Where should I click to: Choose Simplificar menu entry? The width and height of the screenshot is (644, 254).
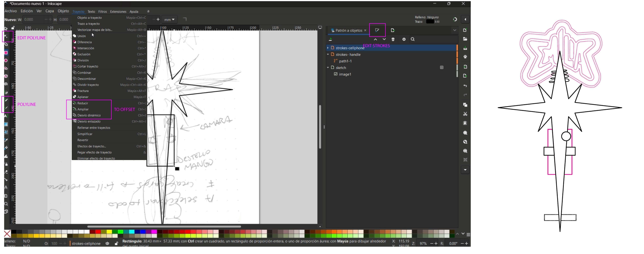coord(109,134)
